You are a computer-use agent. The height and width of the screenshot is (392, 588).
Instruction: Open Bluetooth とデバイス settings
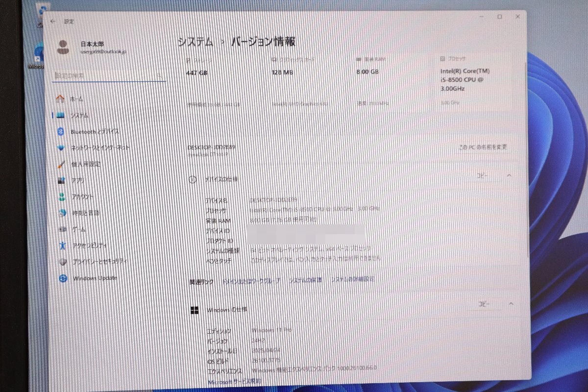point(88,131)
